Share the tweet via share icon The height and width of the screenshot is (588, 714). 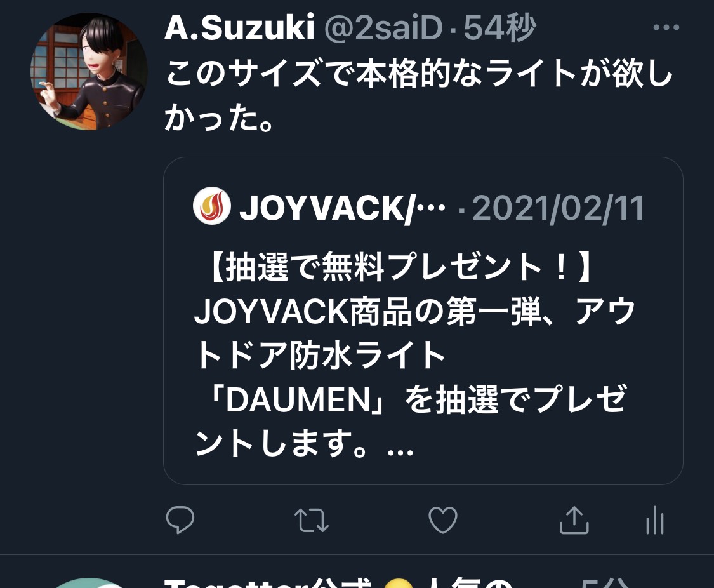tap(574, 519)
